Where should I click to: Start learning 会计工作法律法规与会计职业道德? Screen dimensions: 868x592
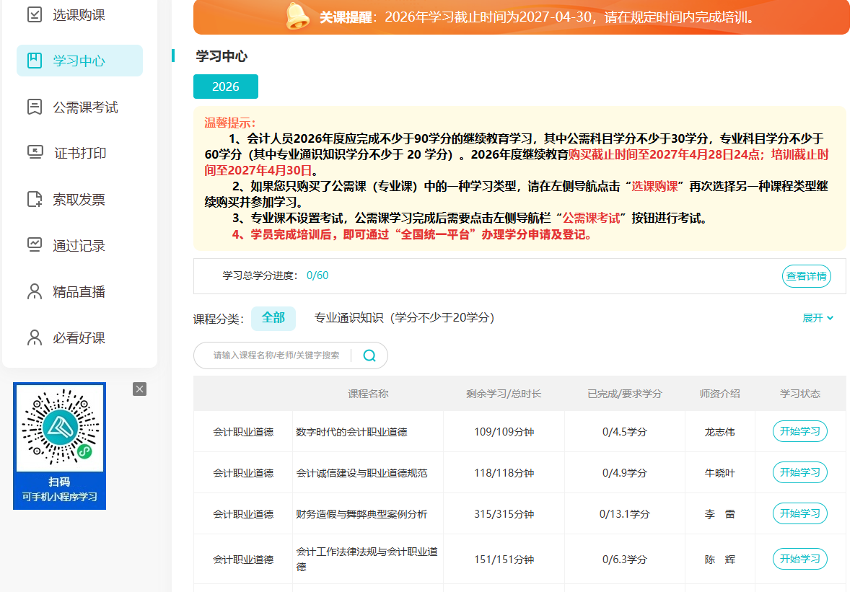[800, 560]
